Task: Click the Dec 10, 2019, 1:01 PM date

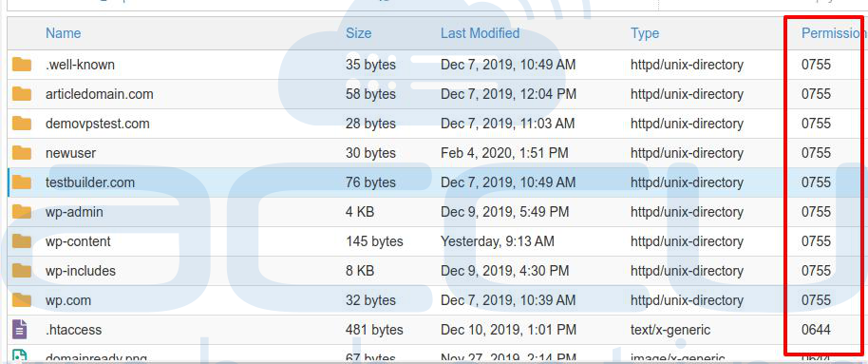Action: coord(509,330)
